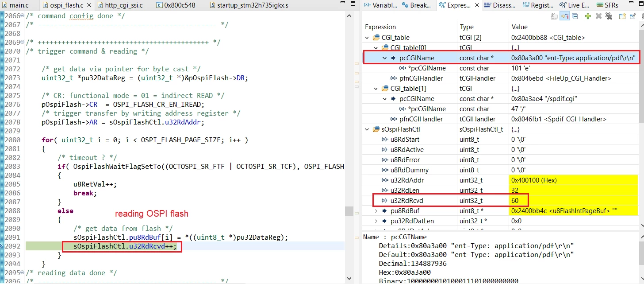The image size is (644, 284).
Task: Switch to the main.c editor tab
Action: tap(18, 5)
